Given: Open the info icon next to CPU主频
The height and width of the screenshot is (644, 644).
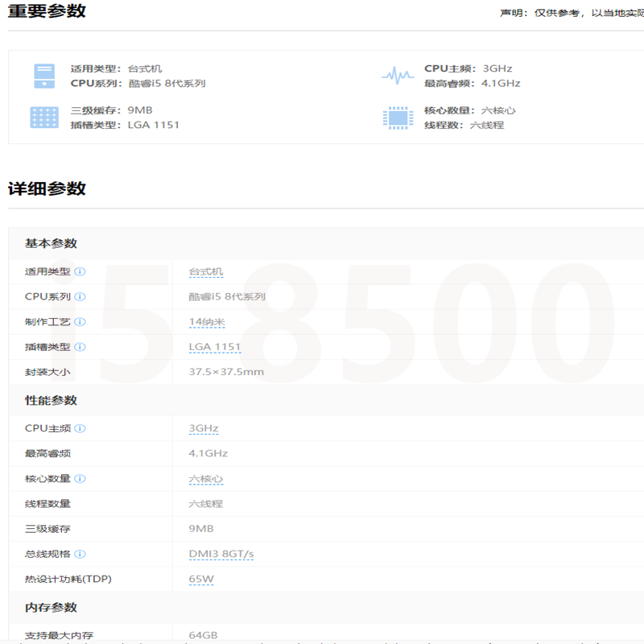Looking at the screenshot, I should [80, 428].
